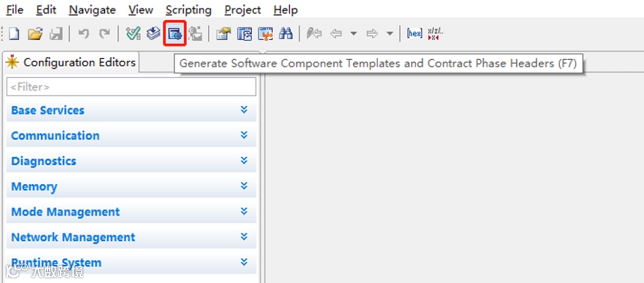Screen dimensions: 644x283
Task: Expand Mode Management chevron
Action: coord(244,212)
